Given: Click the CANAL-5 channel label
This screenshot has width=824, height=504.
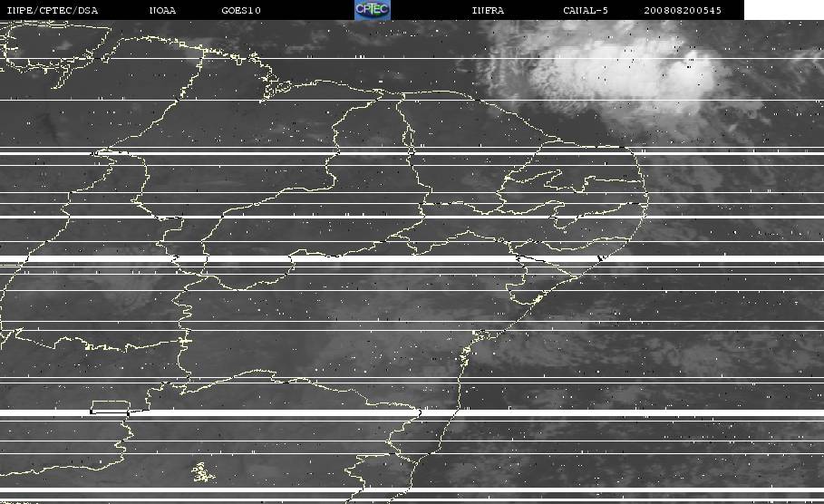Looking at the screenshot, I should pos(586,11).
